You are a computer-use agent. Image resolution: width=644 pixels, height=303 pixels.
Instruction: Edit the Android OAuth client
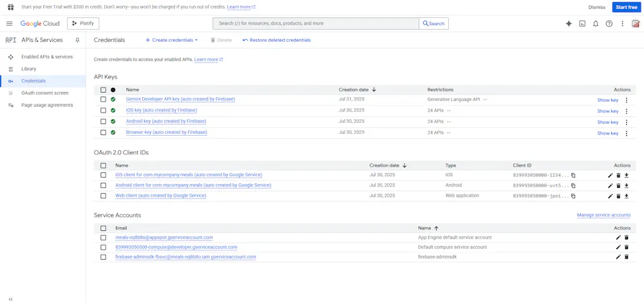click(611, 186)
